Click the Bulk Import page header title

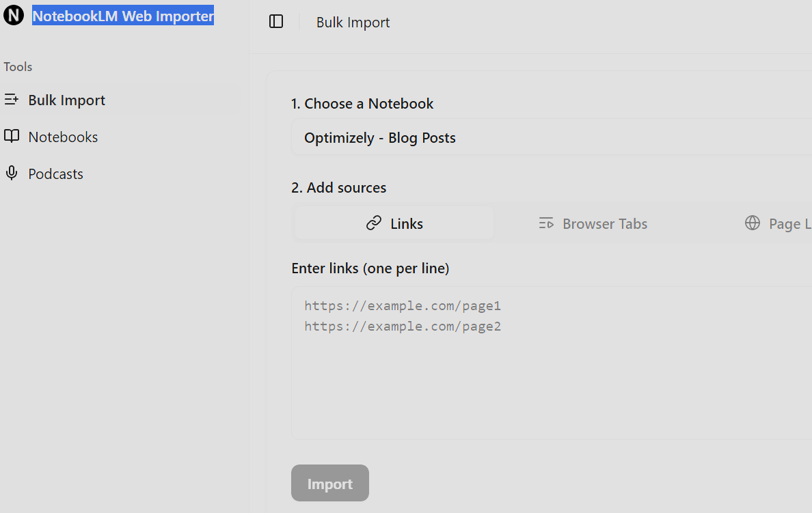coord(353,23)
